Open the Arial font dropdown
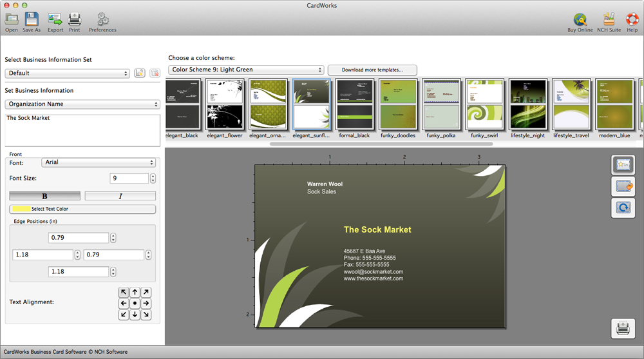 pyautogui.click(x=98, y=162)
